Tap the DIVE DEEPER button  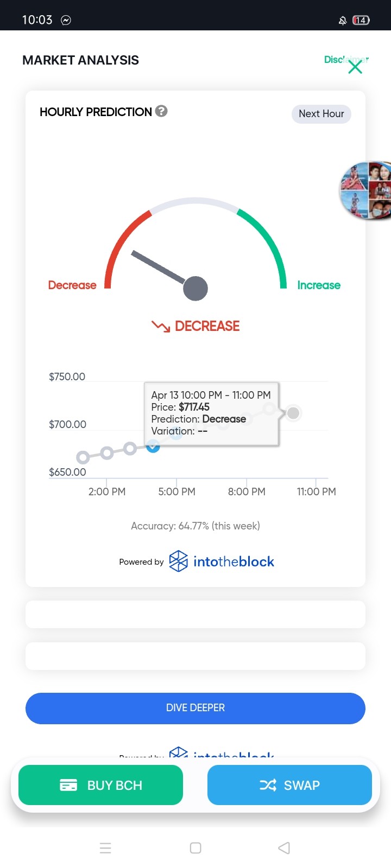(x=195, y=708)
